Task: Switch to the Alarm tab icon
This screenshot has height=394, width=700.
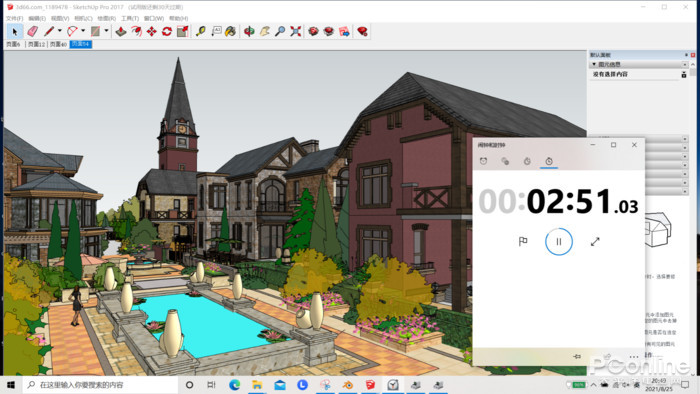Action: click(483, 161)
